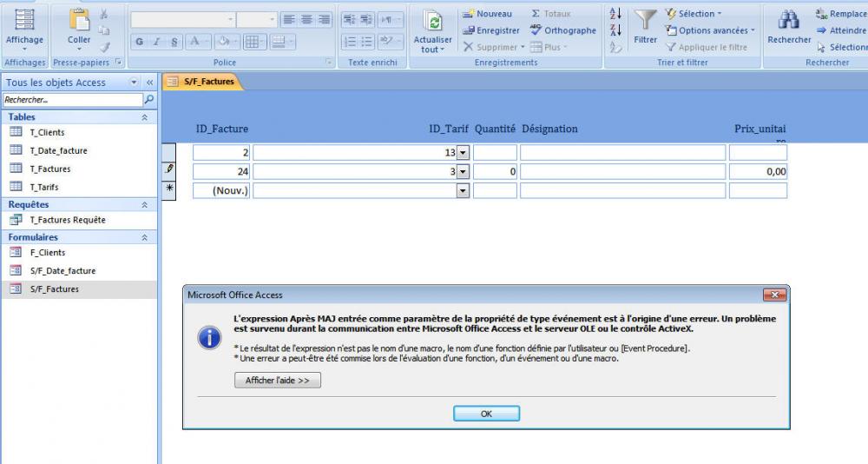The width and height of the screenshot is (868, 464).
Task: Open the Plus more menu
Action: click(549, 47)
